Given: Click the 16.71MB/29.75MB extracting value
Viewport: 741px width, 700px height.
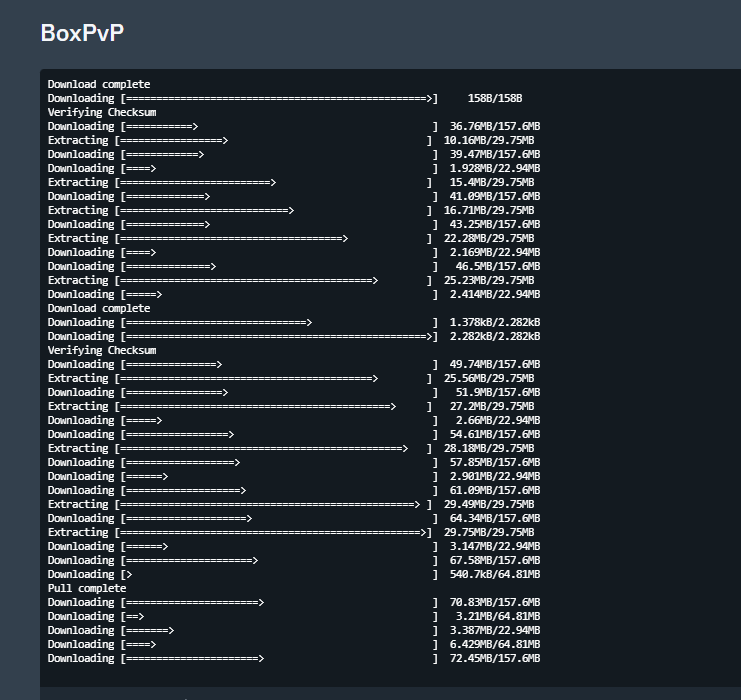Looking at the screenshot, I should tap(489, 210).
